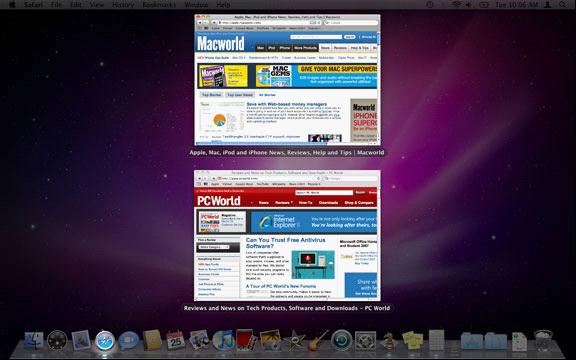The height and width of the screenshot is (360, 576).
Task: Open Photo Booth in the Dock
Action: pos(246,340)
